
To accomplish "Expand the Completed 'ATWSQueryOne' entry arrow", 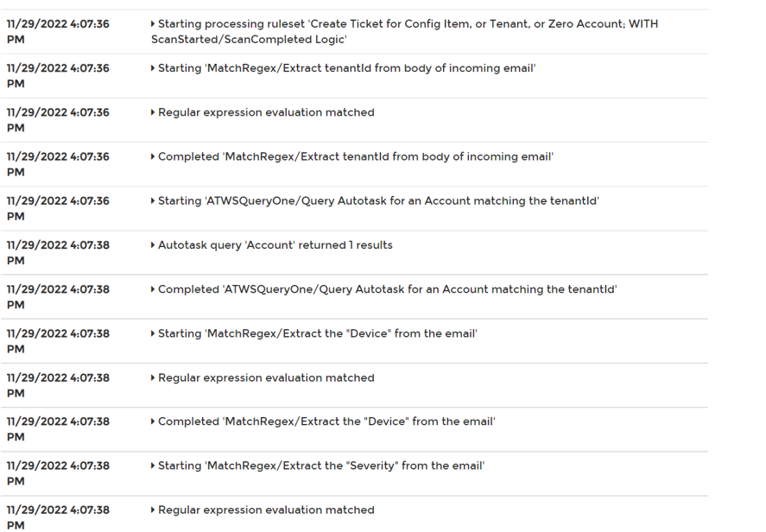I will [154, 289].
